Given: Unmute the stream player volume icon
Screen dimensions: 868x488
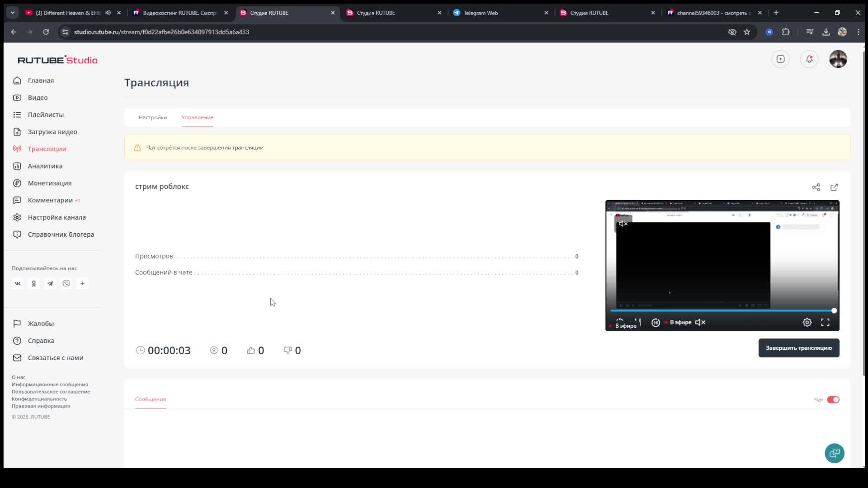Looking at the screenshot, I should (x=700, y=322).
